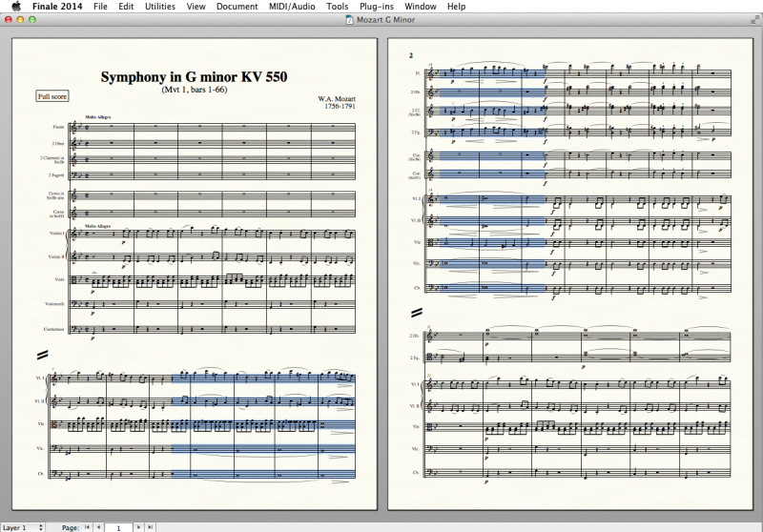Click the system separator mark on the right page
The image size is (763, 532).
pos(417,313)
